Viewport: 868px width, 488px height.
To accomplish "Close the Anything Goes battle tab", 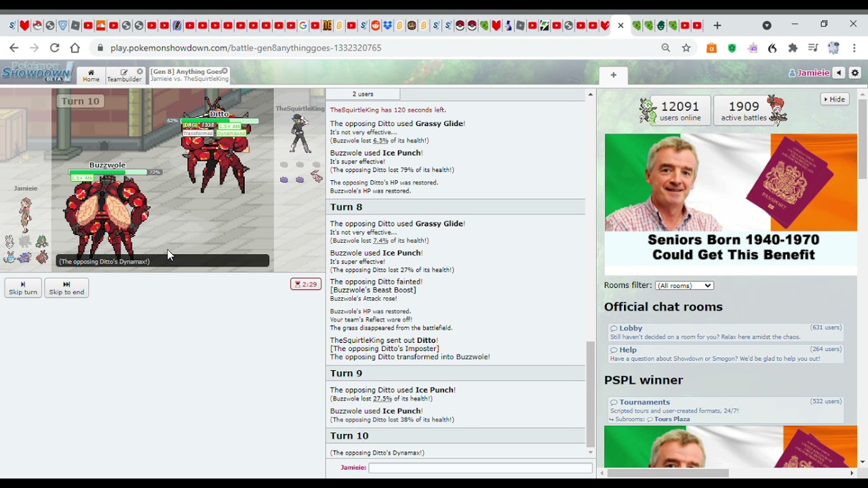I will [x=224, y=71].
